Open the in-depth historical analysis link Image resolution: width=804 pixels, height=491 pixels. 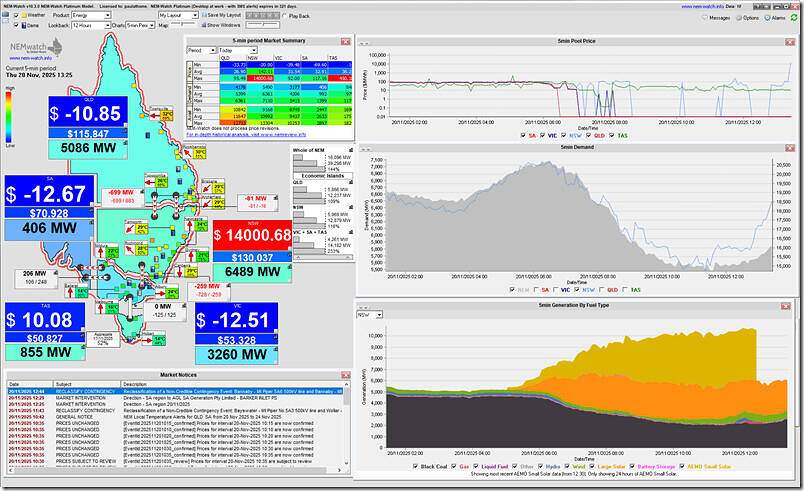[246, 134]
